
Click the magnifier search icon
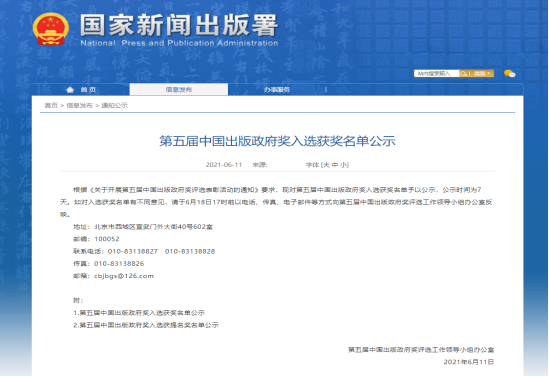click(x=464, y=74)
